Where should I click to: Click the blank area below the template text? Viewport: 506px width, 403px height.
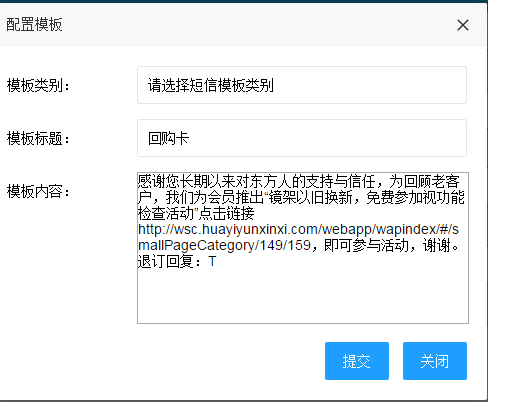pyautogui.click(x=303, y=295)
